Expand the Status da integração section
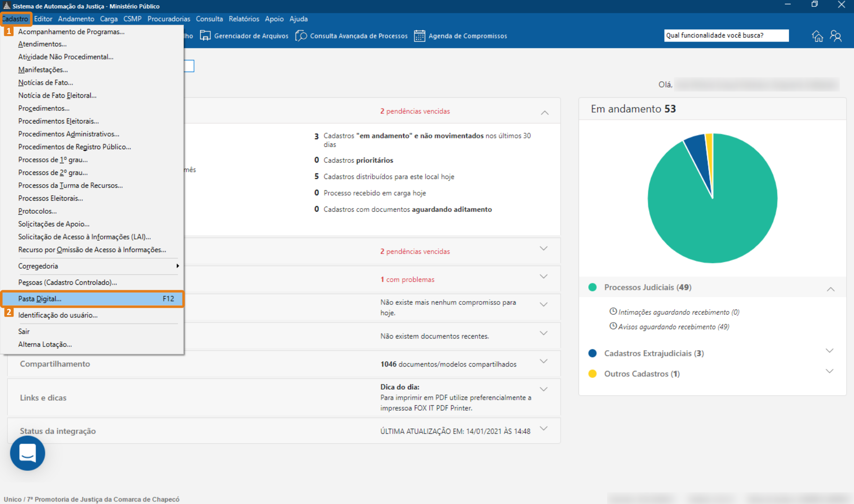The image size is (854, 504). [x=543, y=429]
